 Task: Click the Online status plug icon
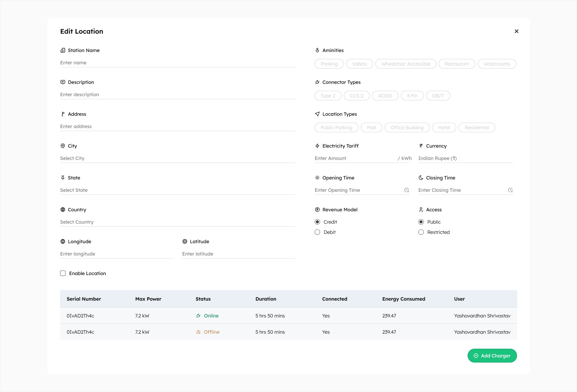198,316
